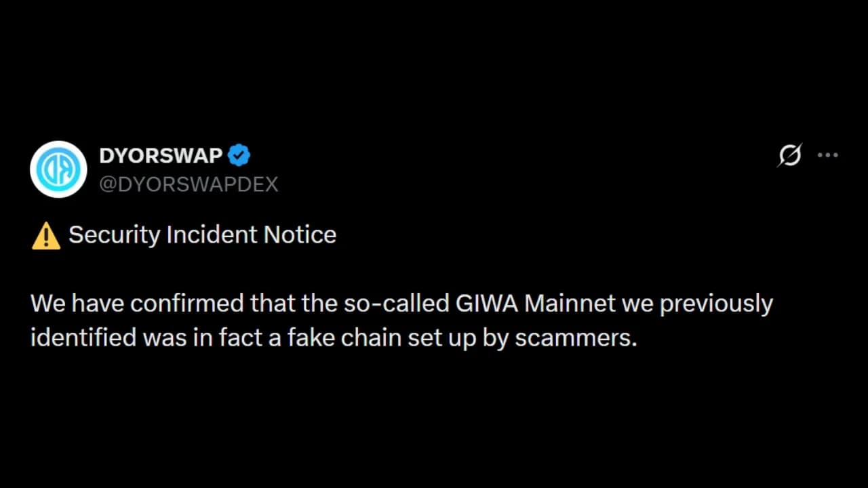Click the phrase fake chain in the post
The width and height of the screenshot is (868, 488).
[344, 338]
